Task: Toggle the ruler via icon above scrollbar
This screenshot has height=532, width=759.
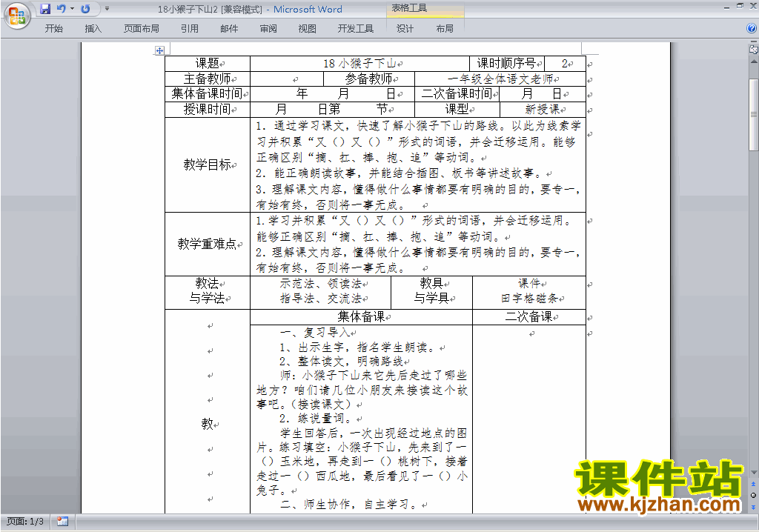Action: [x=753, y=49]
